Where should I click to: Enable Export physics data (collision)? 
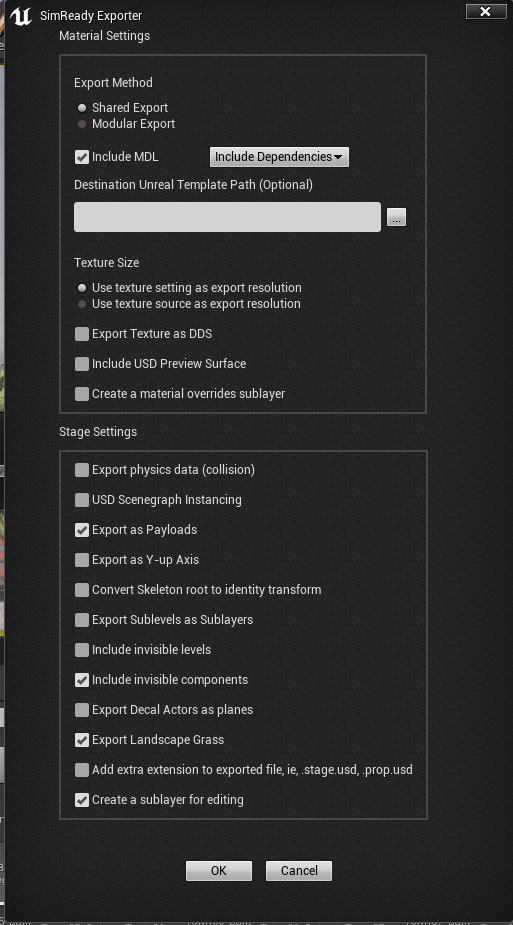(x=82, y=470)
